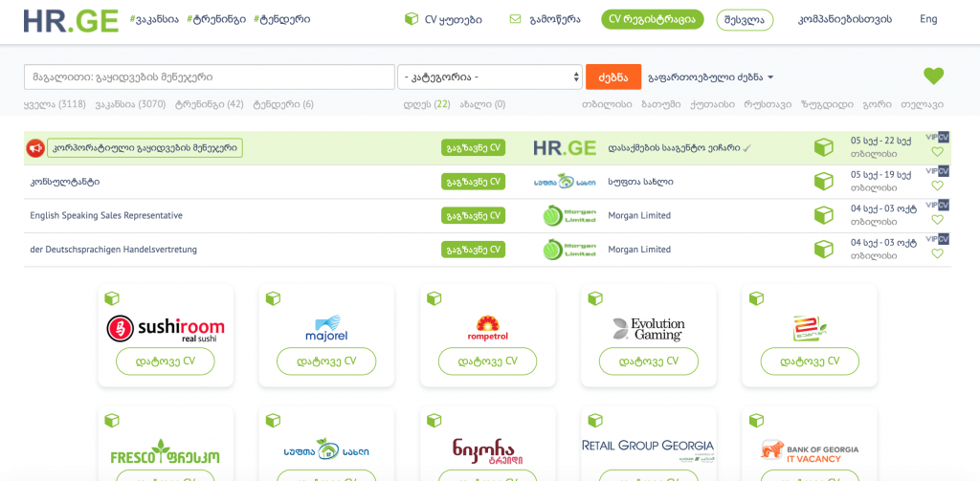Click the CV box icon in the der Deutschsprachigen Handelsvertretung row
The width and height of the screenshot is (980, 481).
point(824,250)
